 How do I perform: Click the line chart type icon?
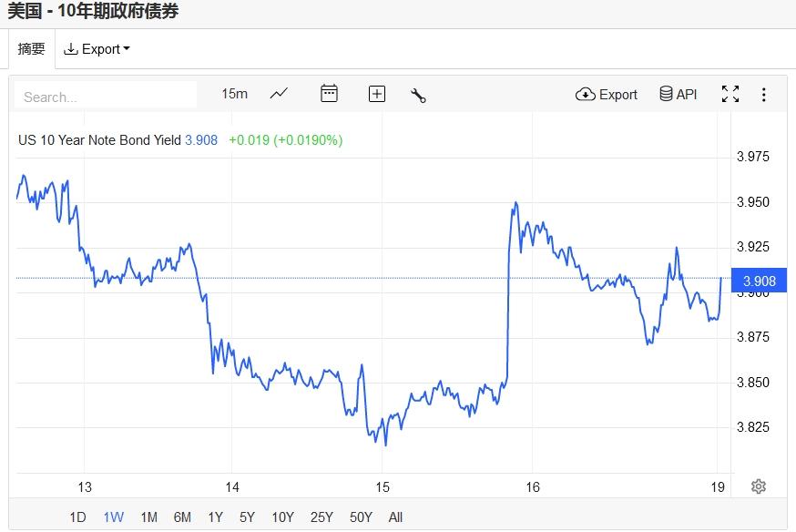(279, 94)
